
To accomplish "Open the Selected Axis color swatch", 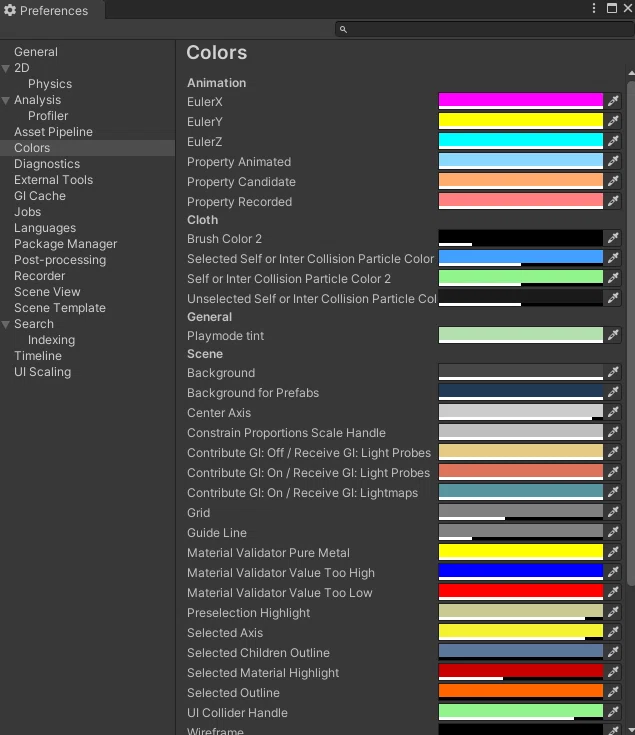I will tap(521, 632).
